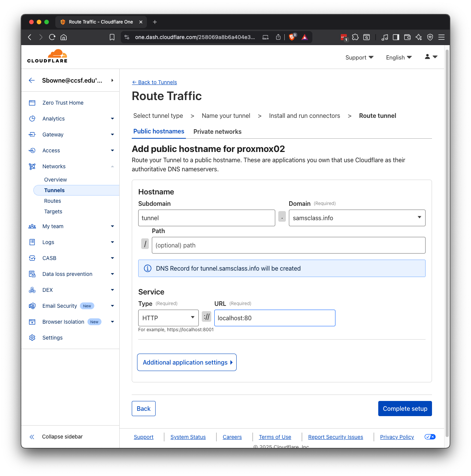This screenshot has height=476, width=471.
Task: Click the Zero Trust Home icon
Action: click(x=32, y=103)
